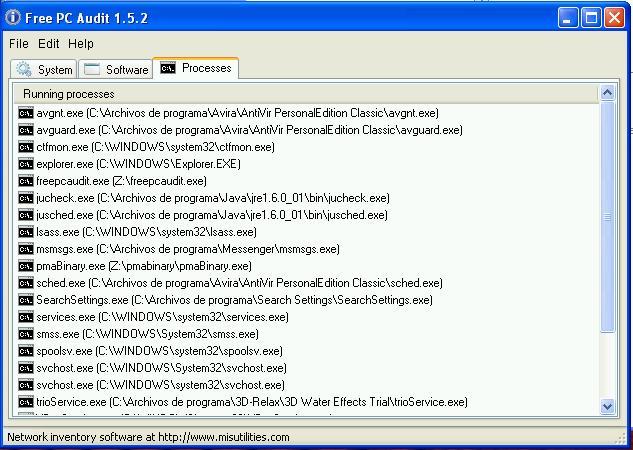Screen dimensions: 633x450
Task: Select the ctfmon.exe process entry
Action: [x=155, y=147]
